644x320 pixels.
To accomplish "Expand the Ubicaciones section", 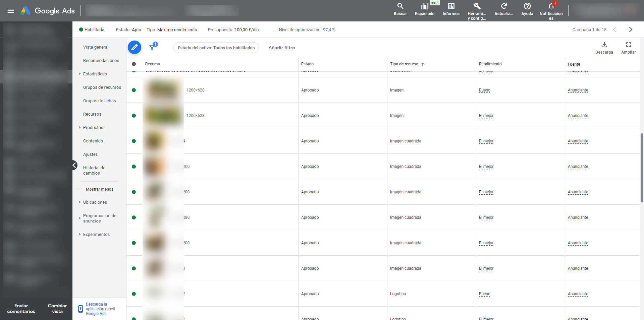I will 80,202.
